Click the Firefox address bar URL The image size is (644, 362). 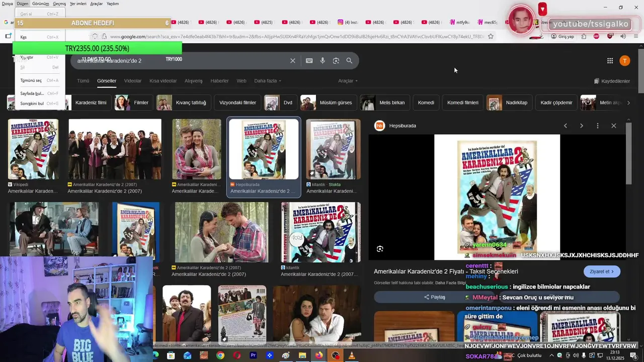[297, 36]
